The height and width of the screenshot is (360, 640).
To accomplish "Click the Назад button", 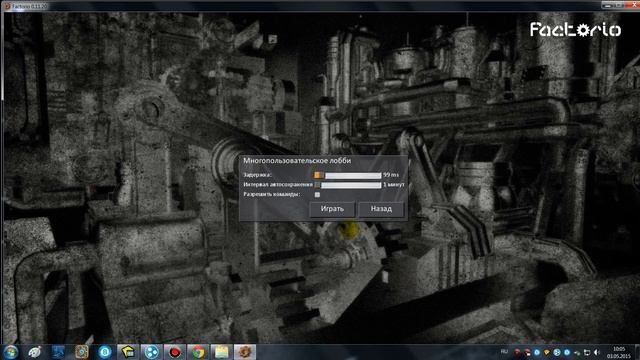I will tap(381, 209).
